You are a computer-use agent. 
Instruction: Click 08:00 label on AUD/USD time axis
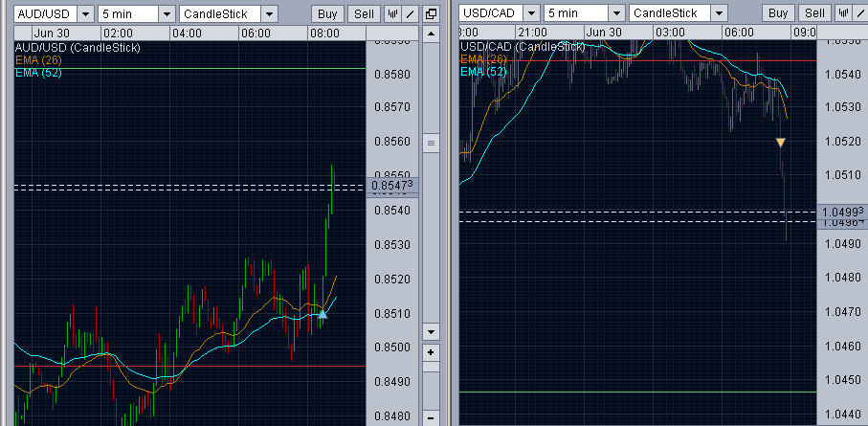pos(325,34)
